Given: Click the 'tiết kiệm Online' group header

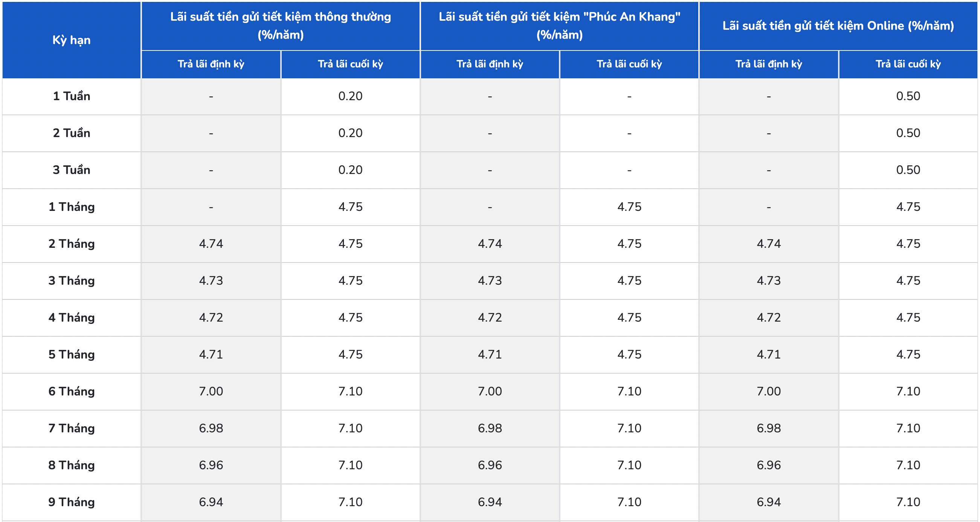Looking at the screenshot, I should tap(838, 26).
